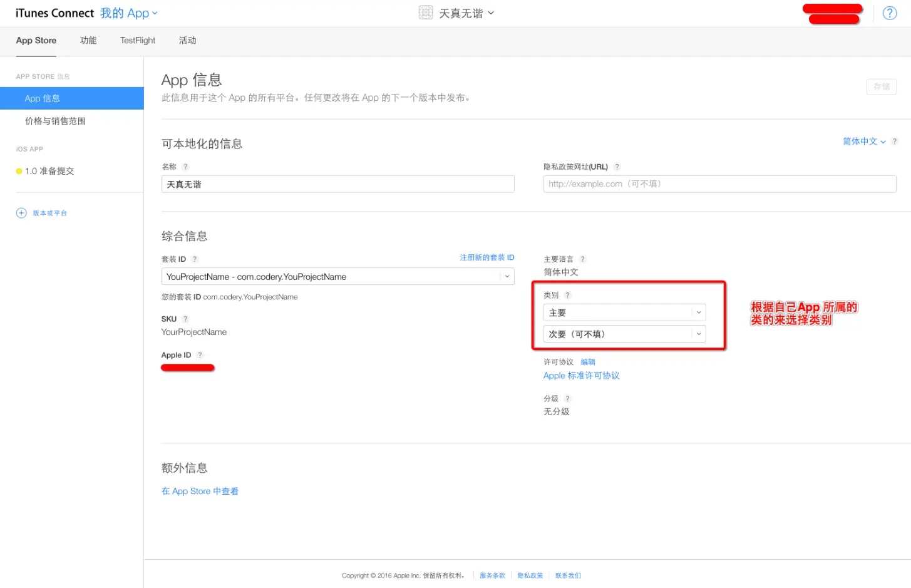The image size is (911, 588).
Task: Click the 隐私政策网址 URL input field
Action: click(x=720, y=184)
